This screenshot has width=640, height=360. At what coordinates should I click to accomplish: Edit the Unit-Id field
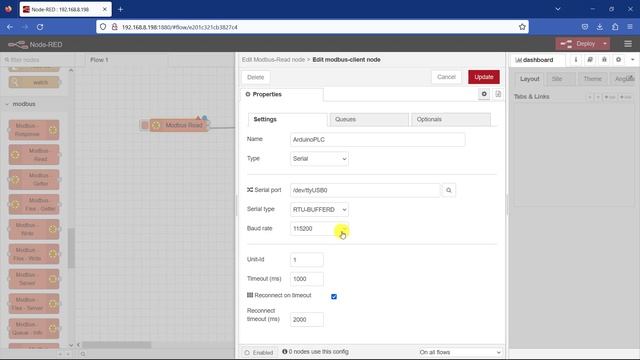(307, 260)
